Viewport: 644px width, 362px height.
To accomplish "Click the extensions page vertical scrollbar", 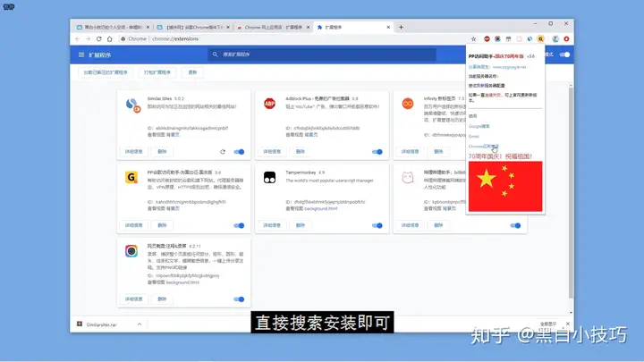I will click(571, 193).
